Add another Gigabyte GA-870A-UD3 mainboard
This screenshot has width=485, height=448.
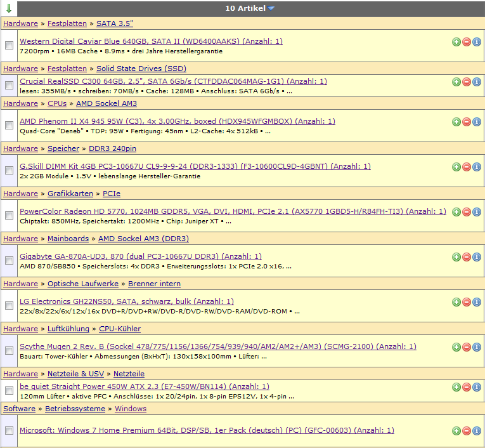[x=456, y=257]
